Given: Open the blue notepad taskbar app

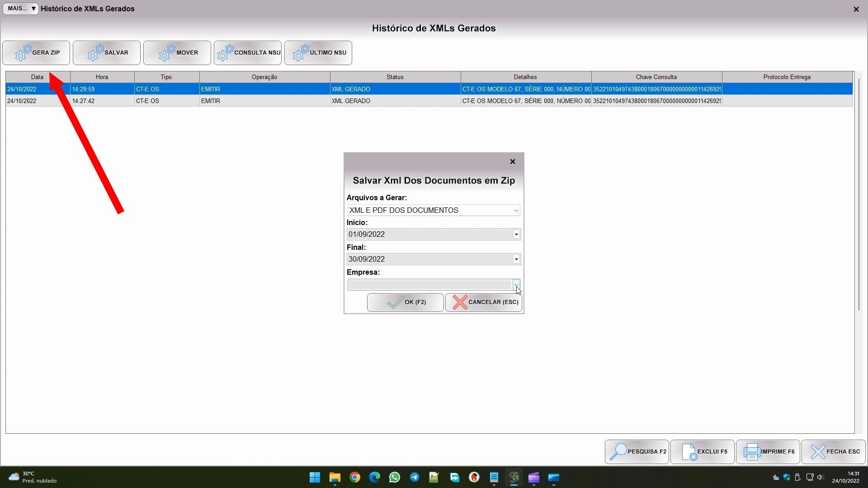Looking at the screenshot, I should (494, 478).
